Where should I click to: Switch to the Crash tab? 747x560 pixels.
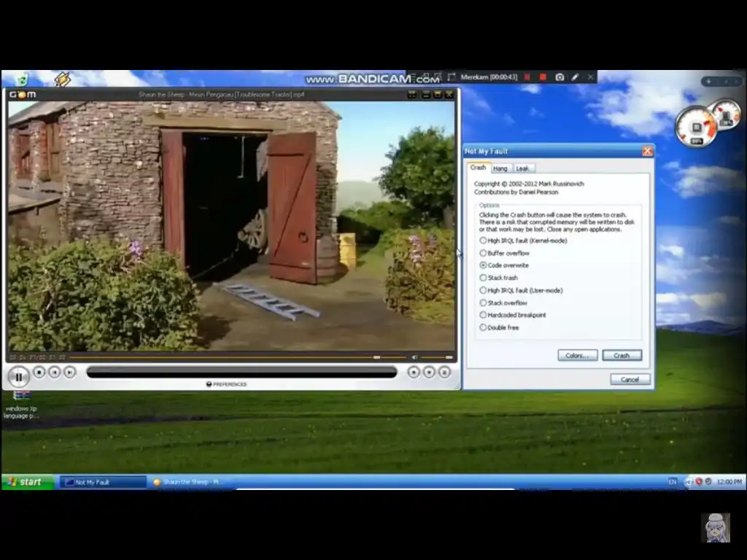pyautogui.click(x=478, y=168)
